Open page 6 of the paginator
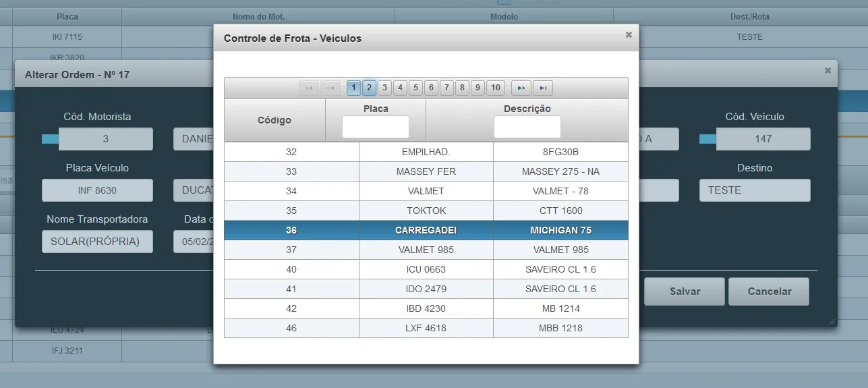 [431, 88]
